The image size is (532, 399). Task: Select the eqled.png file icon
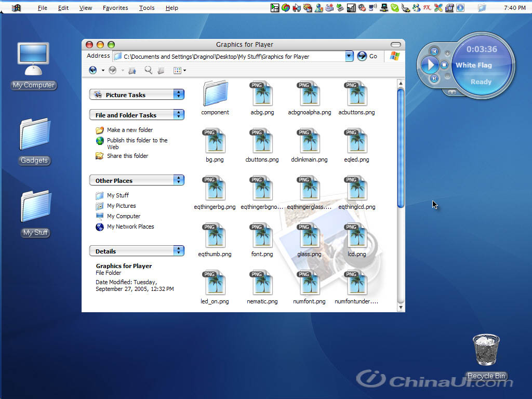click(356, 140)
